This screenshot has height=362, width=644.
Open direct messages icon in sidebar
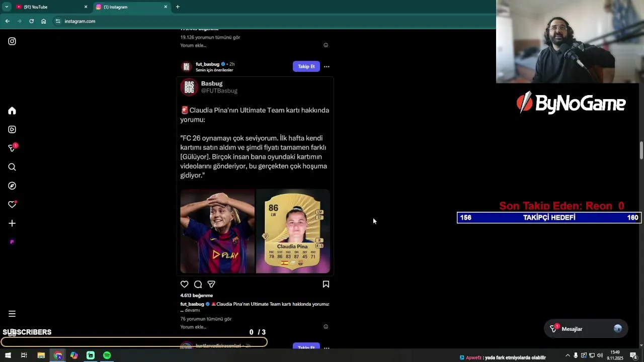(x=12, y=148)
